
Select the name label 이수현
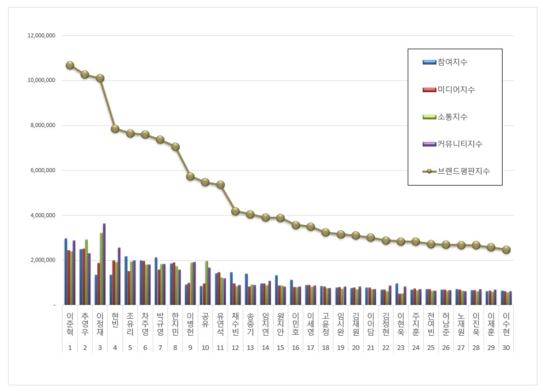click(x=506, y=324)
